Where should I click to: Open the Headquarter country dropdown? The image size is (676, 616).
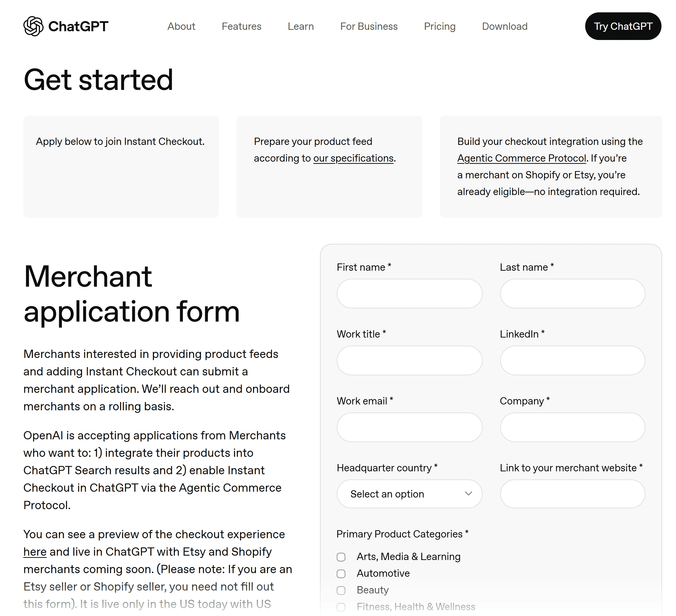409,494
